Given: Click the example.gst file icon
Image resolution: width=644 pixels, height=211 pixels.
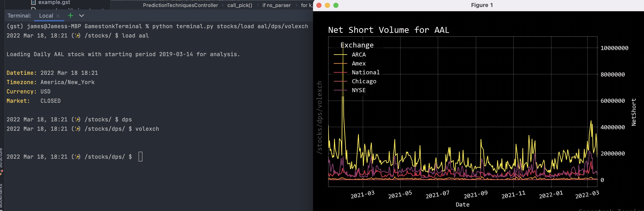Looking at the screenshot, I should pyautogui.click(x=33, y=2).
